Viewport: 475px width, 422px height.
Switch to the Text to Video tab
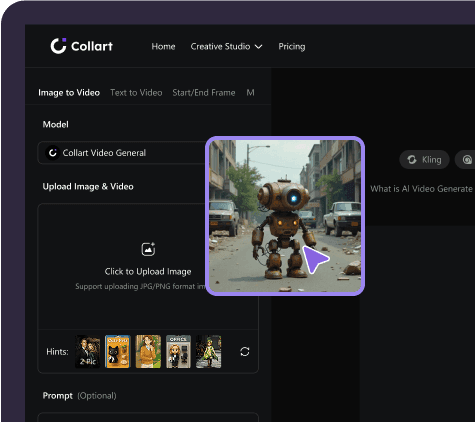[x=136, y=93]
